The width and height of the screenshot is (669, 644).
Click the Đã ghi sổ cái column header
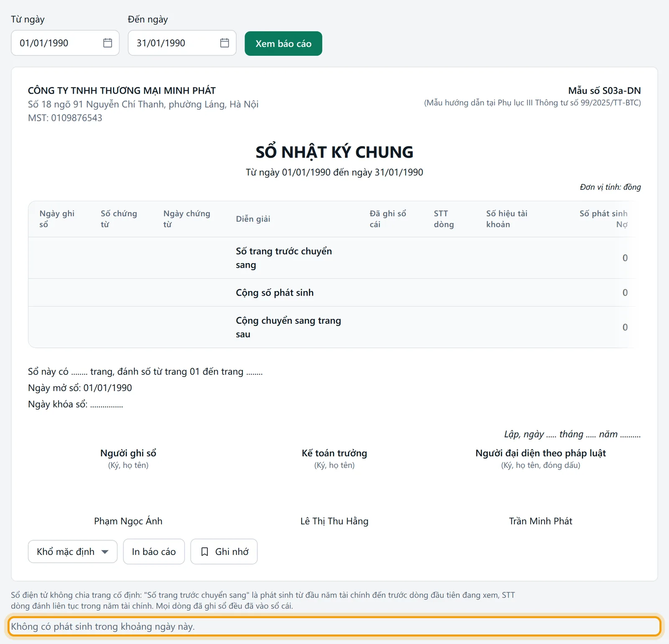(x=388, y=219)
